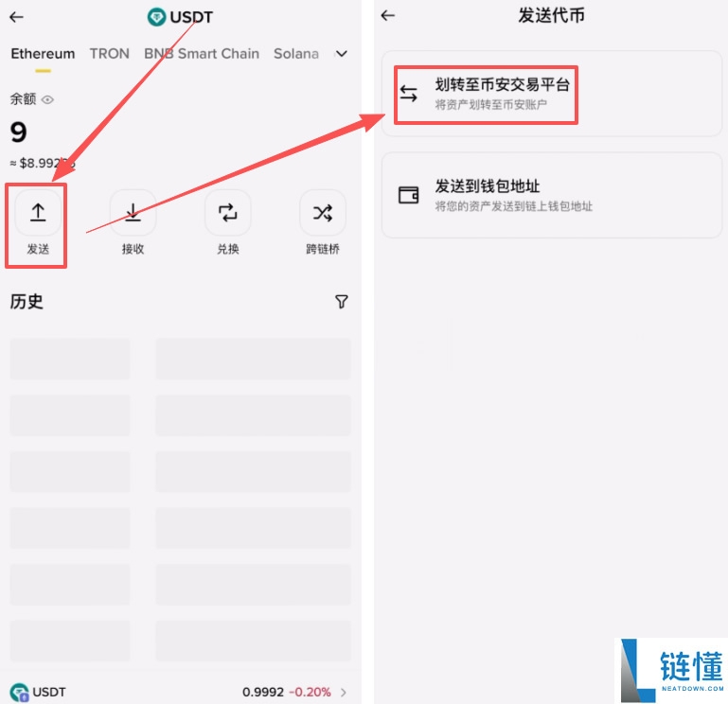Open USDT price row chevron
Viewport: 728px width, 704px height.
click(343, 693)
